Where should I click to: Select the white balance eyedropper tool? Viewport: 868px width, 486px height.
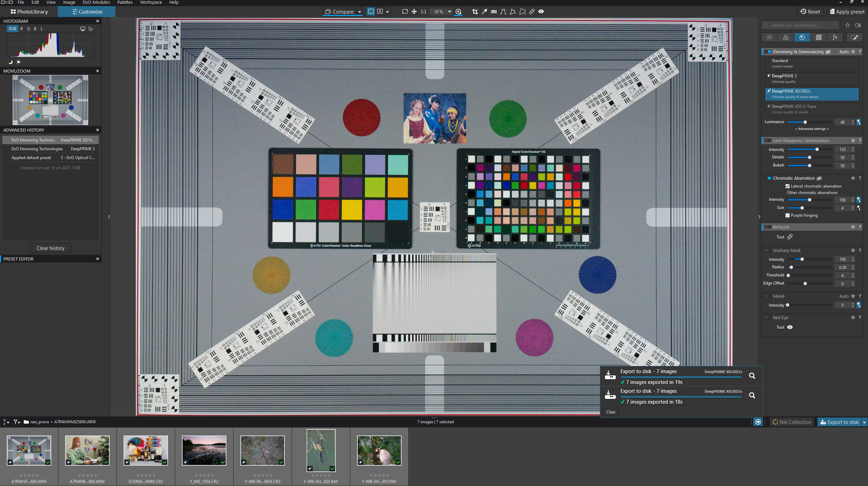point(484,12)
